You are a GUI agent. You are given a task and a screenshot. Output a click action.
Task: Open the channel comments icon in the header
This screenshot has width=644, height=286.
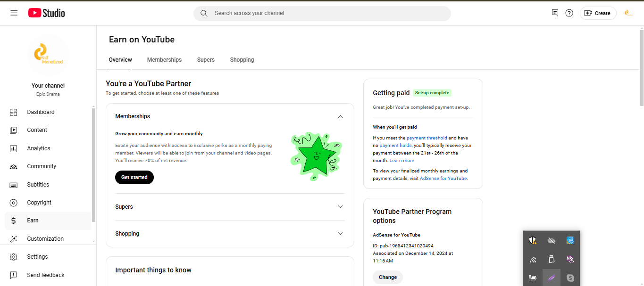555,13
